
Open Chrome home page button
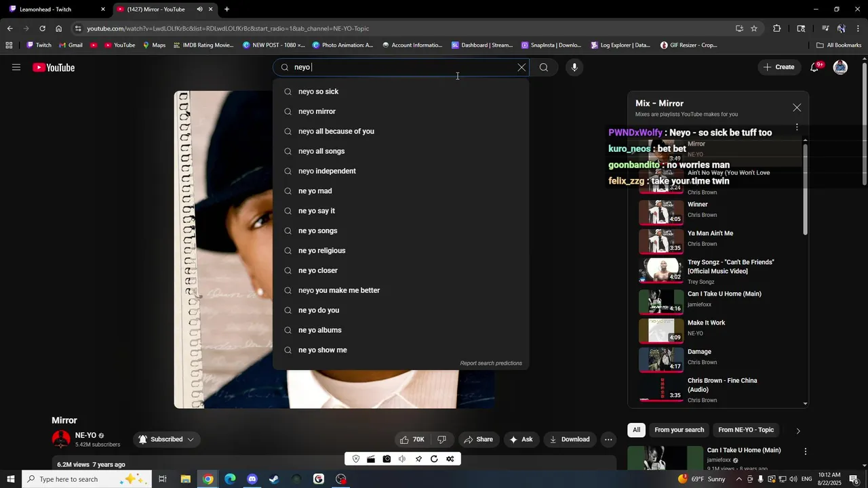59,28
